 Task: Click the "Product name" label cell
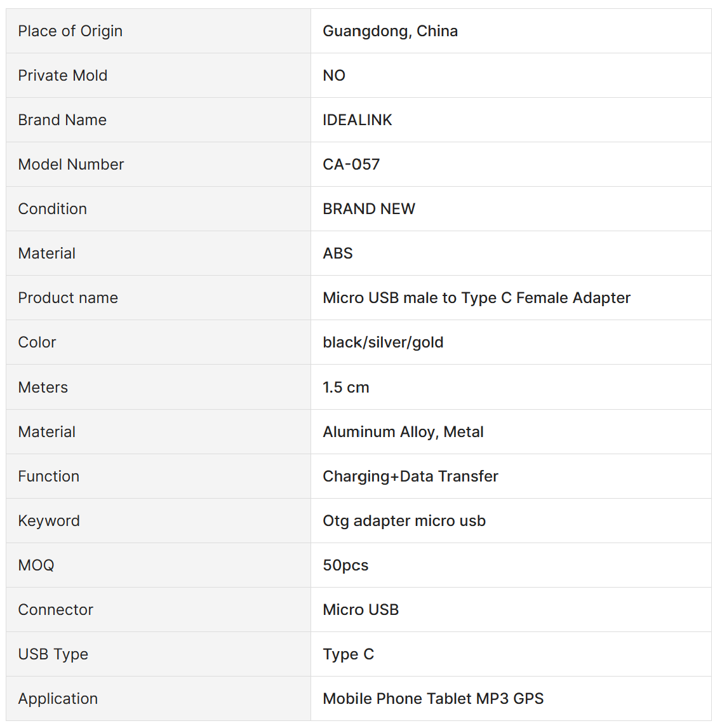pyautogui.click(x=67, y=298)
